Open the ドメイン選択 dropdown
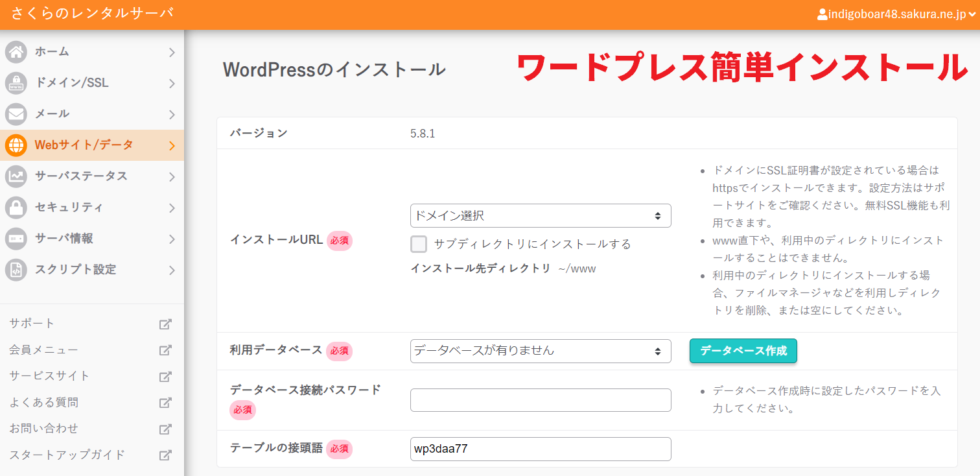 pyautogui.click(x=541, y=215)
